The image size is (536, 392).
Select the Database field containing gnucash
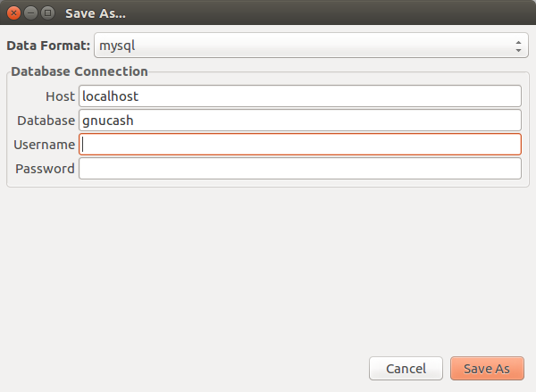pos(300,121)
